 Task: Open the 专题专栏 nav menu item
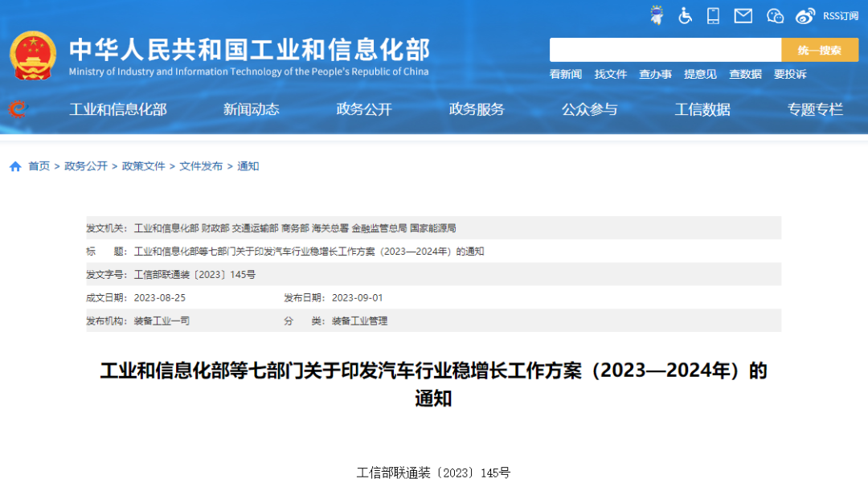pyautogui.click(x=816, y=109)
